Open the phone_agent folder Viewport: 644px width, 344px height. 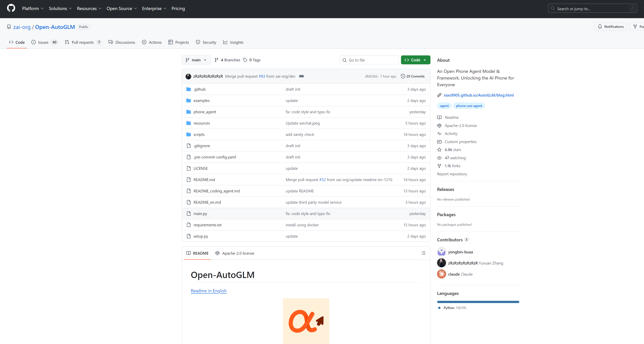pos(204,112)
